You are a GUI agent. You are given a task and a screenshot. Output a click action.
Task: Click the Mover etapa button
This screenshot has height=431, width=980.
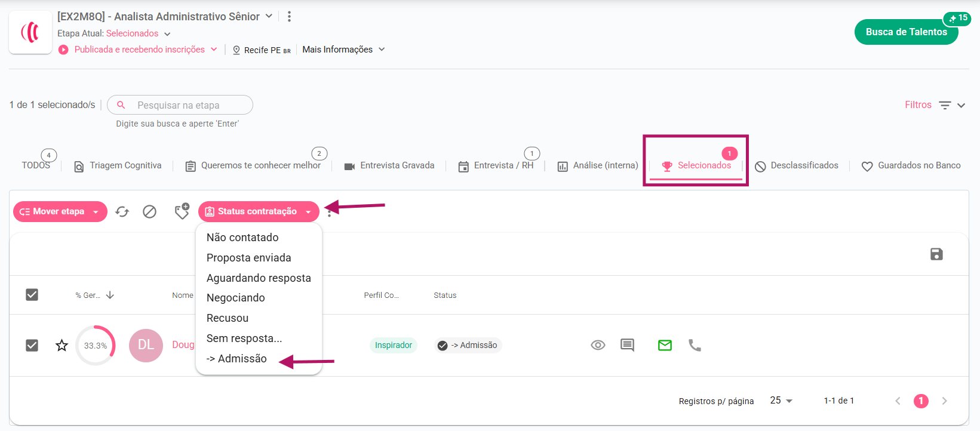tap(59, 212)
